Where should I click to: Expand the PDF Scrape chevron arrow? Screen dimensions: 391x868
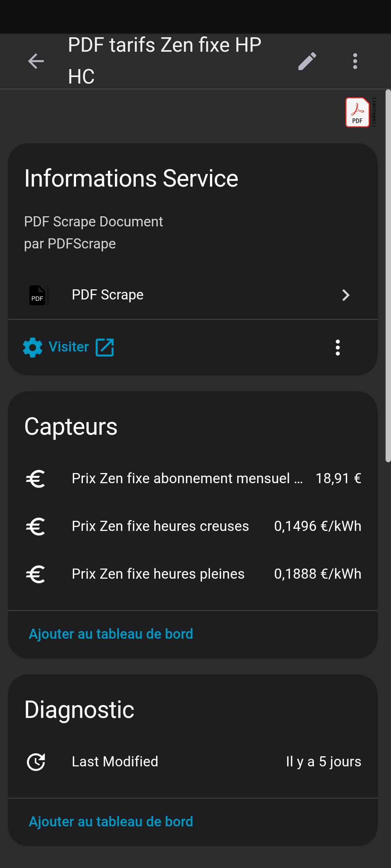pos(346,295)
